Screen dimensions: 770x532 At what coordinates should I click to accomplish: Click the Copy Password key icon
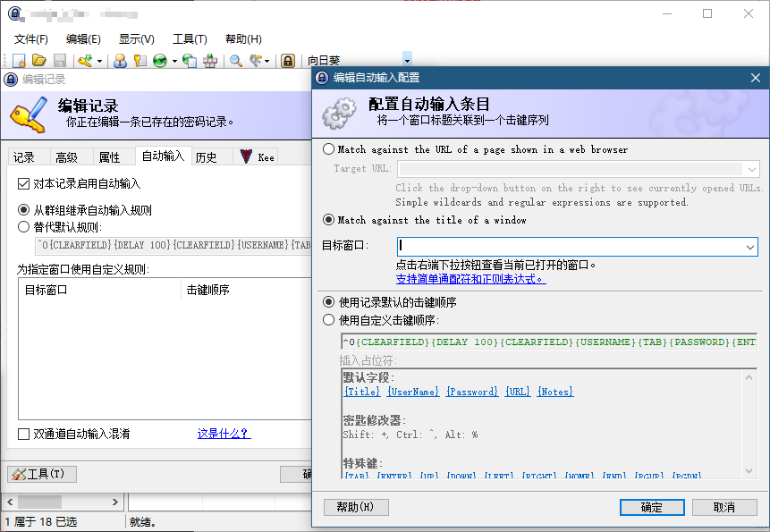click(140, 61)
